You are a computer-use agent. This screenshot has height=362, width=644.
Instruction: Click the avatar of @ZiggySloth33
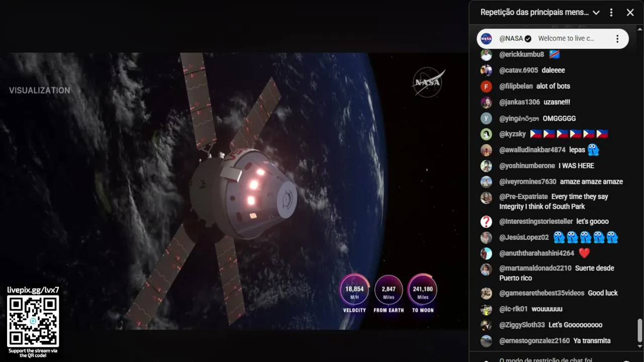point(486,325)
